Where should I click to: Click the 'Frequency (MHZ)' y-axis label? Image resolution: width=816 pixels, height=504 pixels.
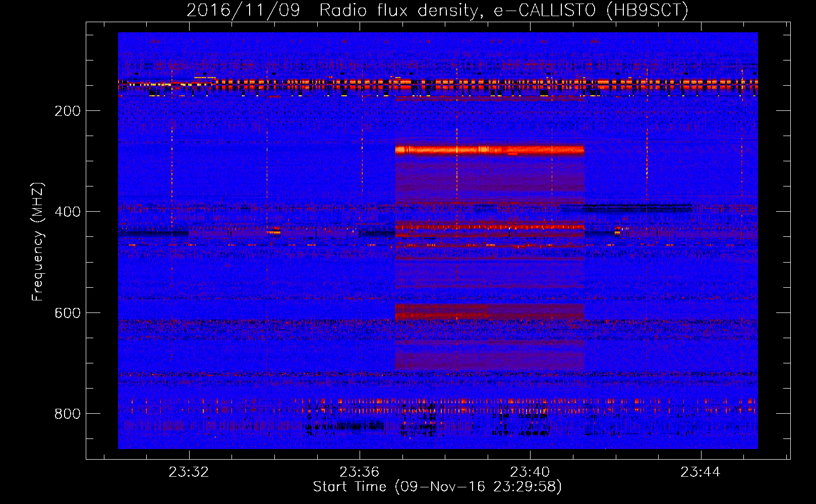click(37, 242)
